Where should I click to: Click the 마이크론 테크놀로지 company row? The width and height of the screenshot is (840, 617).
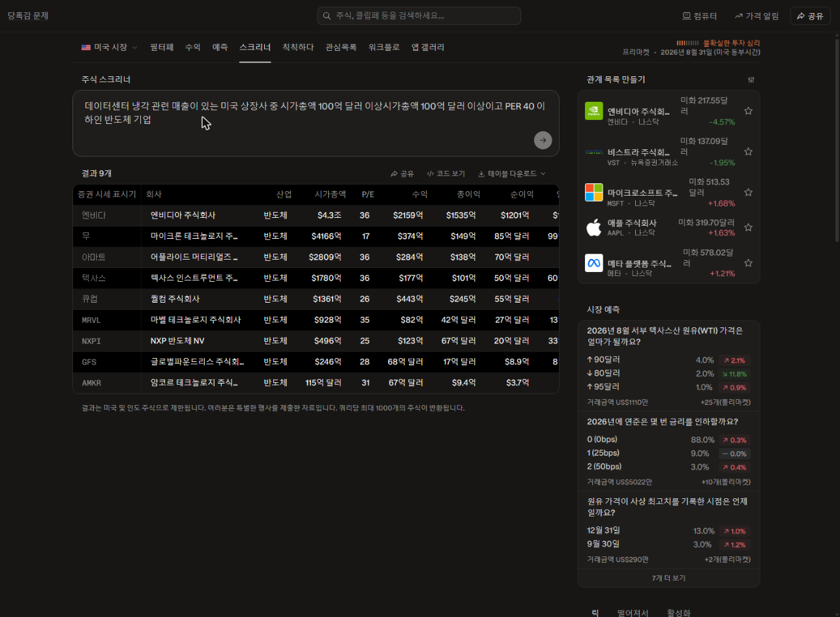coord(316,236)
